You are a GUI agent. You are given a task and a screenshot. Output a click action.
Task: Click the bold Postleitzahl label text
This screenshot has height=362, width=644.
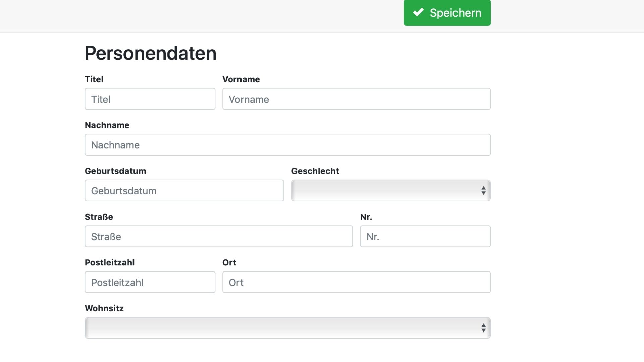109,262
